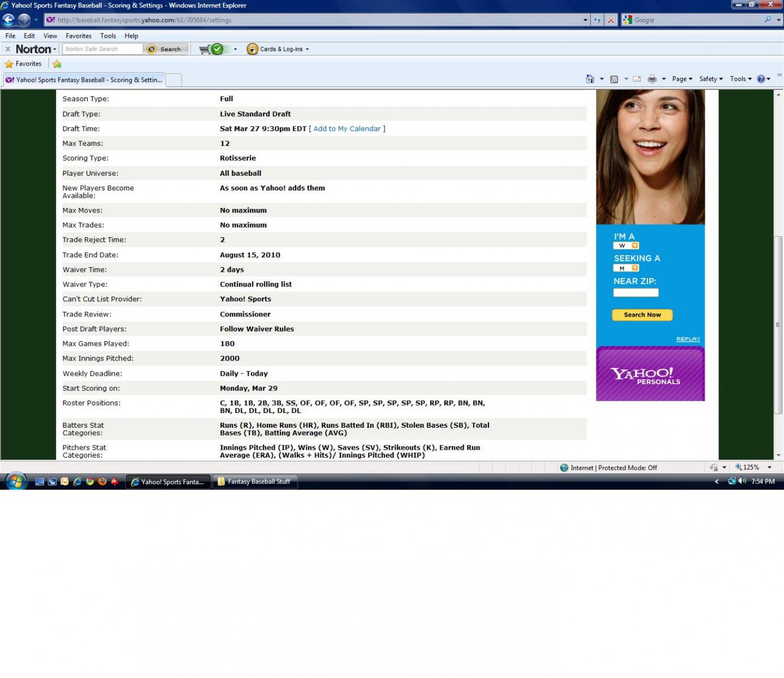Open the recent pages dropdown beside Forward
The image size is (784, 678).
36,20
